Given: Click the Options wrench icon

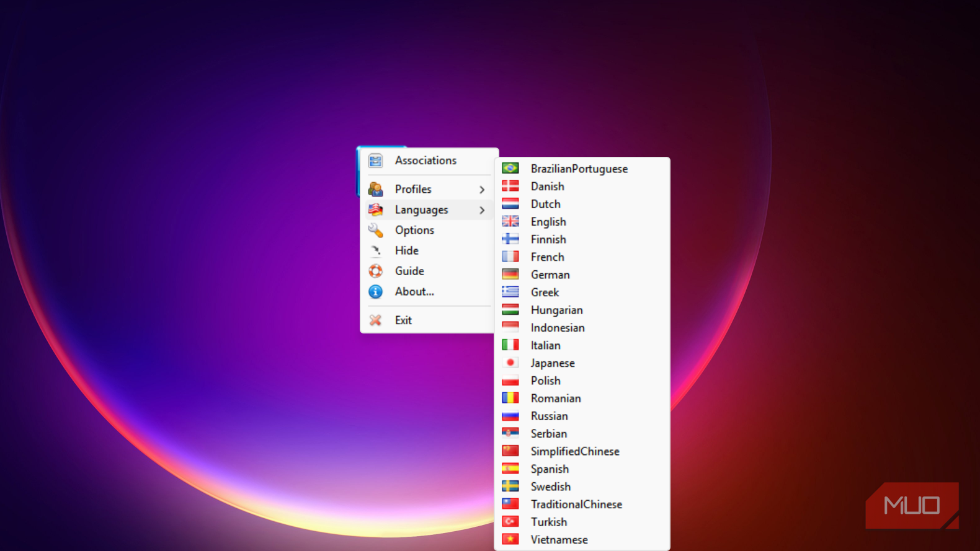Looking at the screenshot, I should (375, 230).
